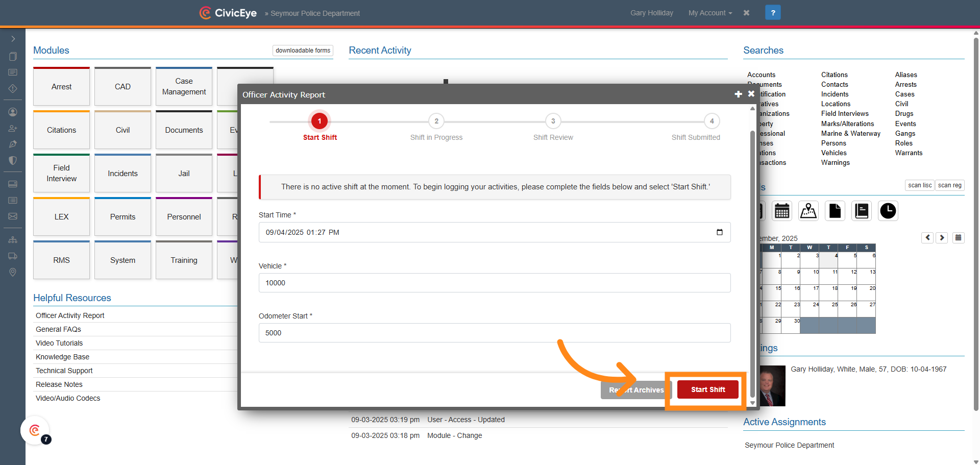Click the Start Time date field

(495, 232)
